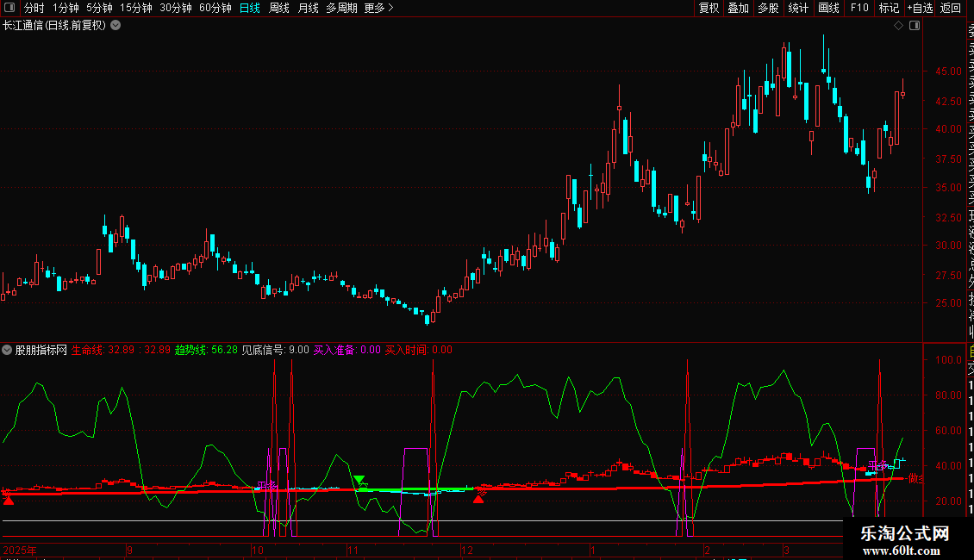The width and height of the screenshot is (974, 560).
Task: Open the 股朋指标网 indicator dropdown arrow
Action: [7, 350]
